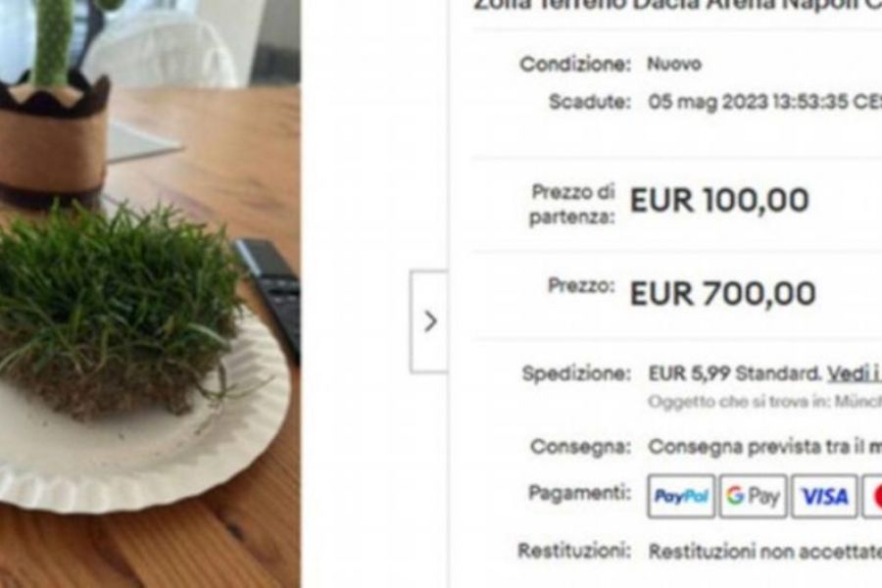
Task: Click the EUR 100,00 starting price
Action: pos(719,200)
